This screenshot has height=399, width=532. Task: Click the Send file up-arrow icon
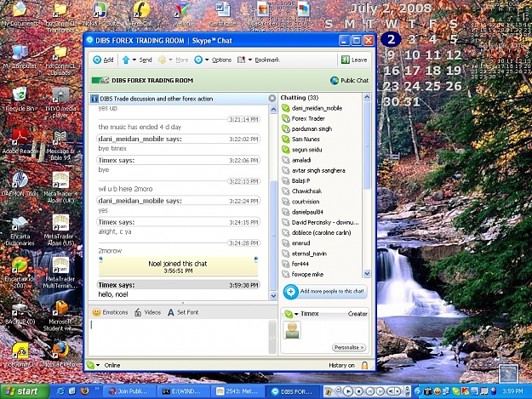(126, 60)
